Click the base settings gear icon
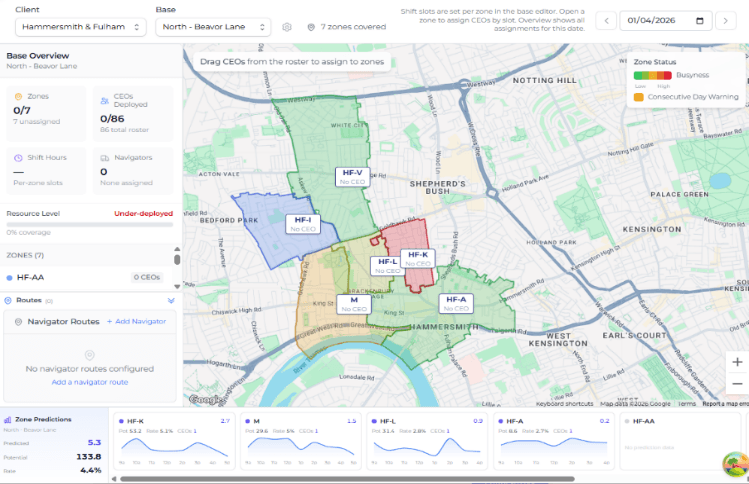Viewport: 749px width, 484px height. tap(287, 27)
